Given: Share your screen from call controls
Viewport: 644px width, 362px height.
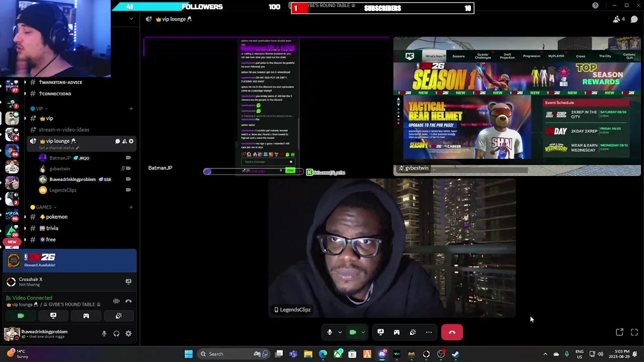Looking at the screenshot, I should (x=381, y=332).
